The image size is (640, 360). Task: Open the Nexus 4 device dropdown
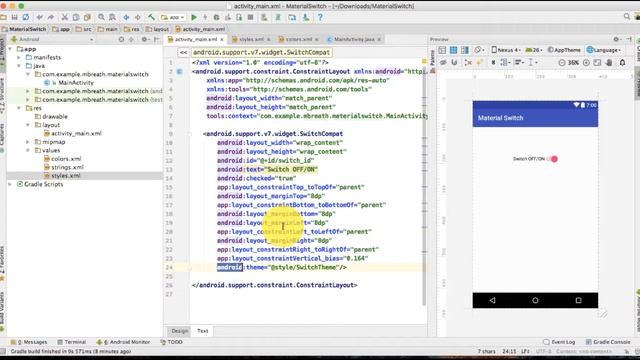pos(506,50)
